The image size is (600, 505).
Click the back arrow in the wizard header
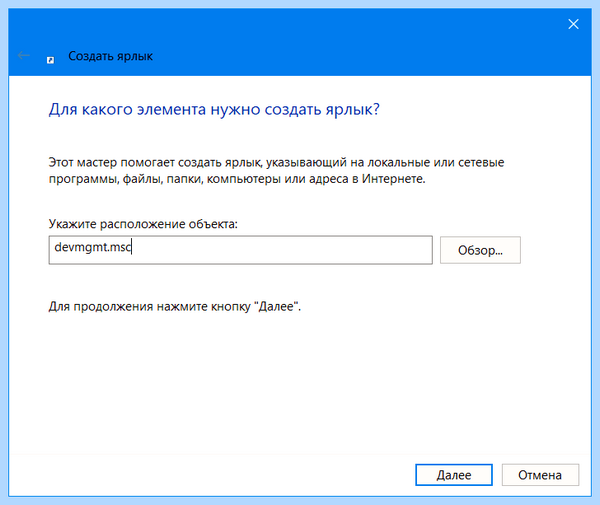coord(24,55)
